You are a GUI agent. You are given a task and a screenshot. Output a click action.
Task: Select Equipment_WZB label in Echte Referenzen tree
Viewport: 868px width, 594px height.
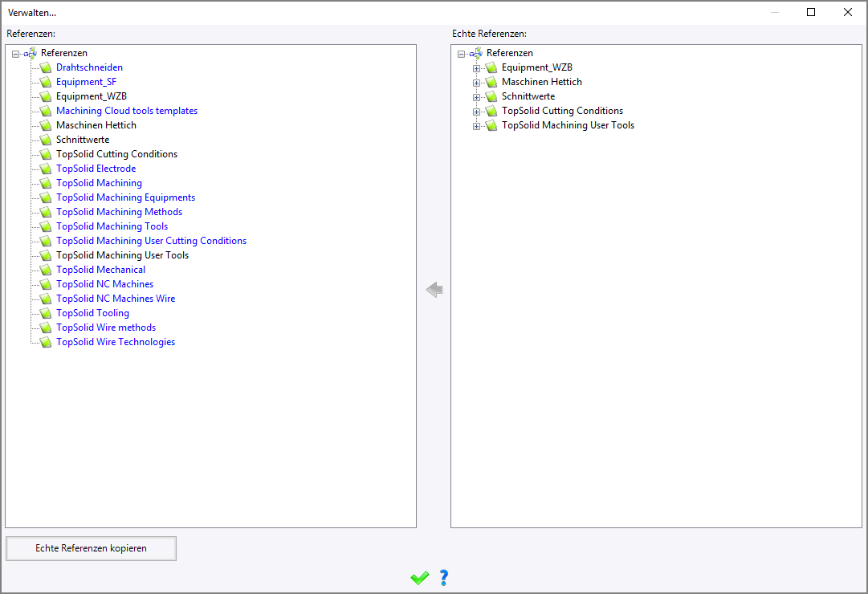pyautogui.click(x=537, y=67)
